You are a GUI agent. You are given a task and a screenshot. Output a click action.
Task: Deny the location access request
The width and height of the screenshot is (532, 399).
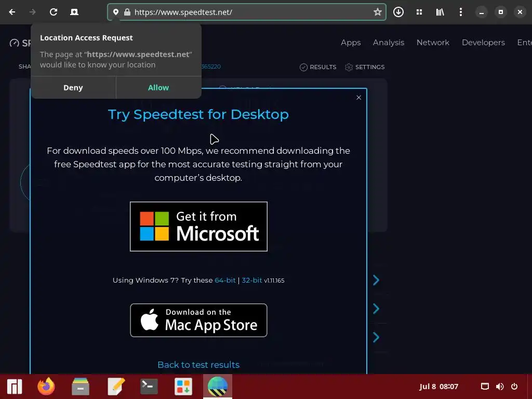(x=73, y=87)
